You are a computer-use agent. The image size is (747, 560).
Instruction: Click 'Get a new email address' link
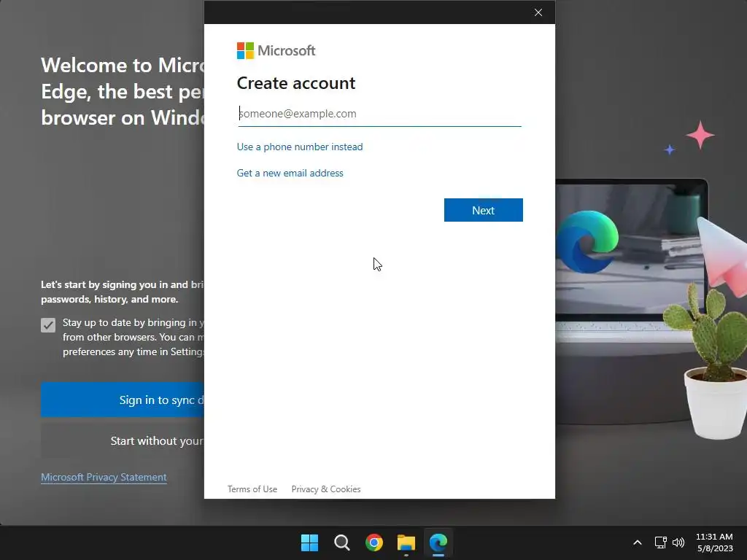[290, 173]
